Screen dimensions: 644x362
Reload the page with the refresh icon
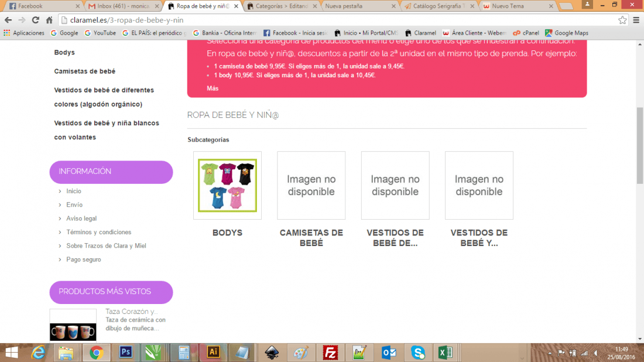point(36,20)
